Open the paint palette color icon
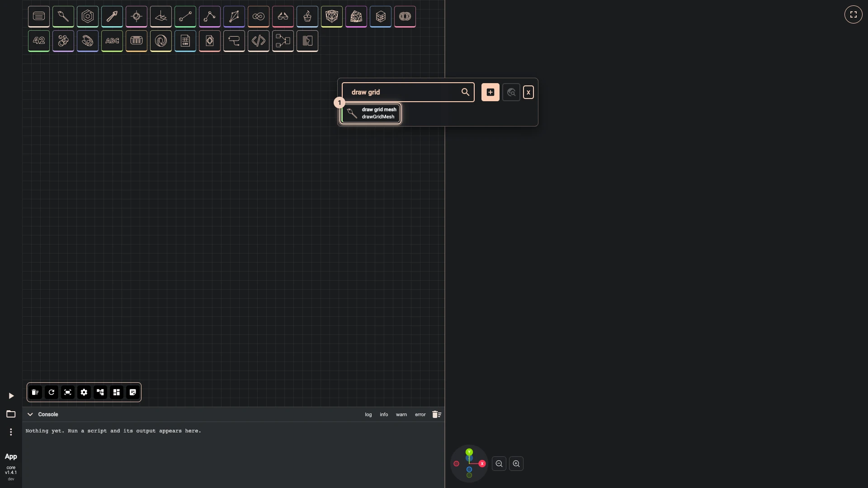Image resolution: width=868 pixels, height=488 pixels. (x=88, y=41)
